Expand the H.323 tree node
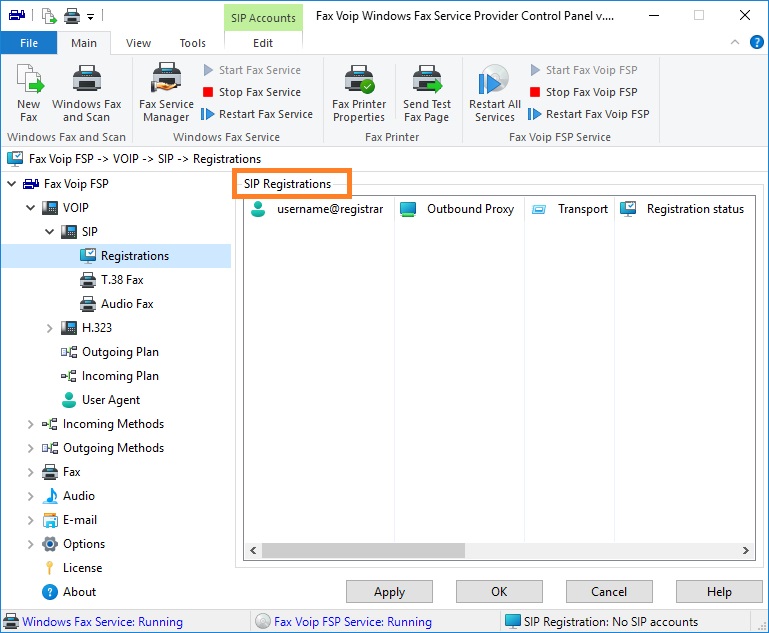Image resolution: width=769 pixels, height=633 pixels. pos(50,328)
